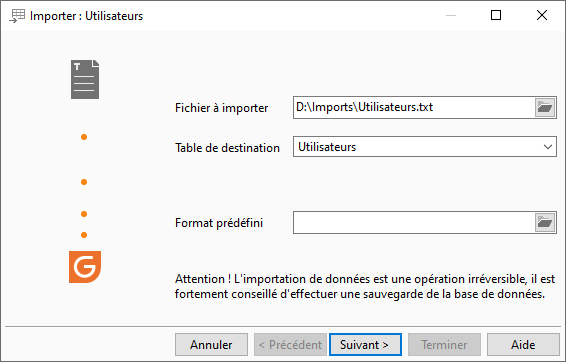Click the import table icon in the title bar

(17, 16)
